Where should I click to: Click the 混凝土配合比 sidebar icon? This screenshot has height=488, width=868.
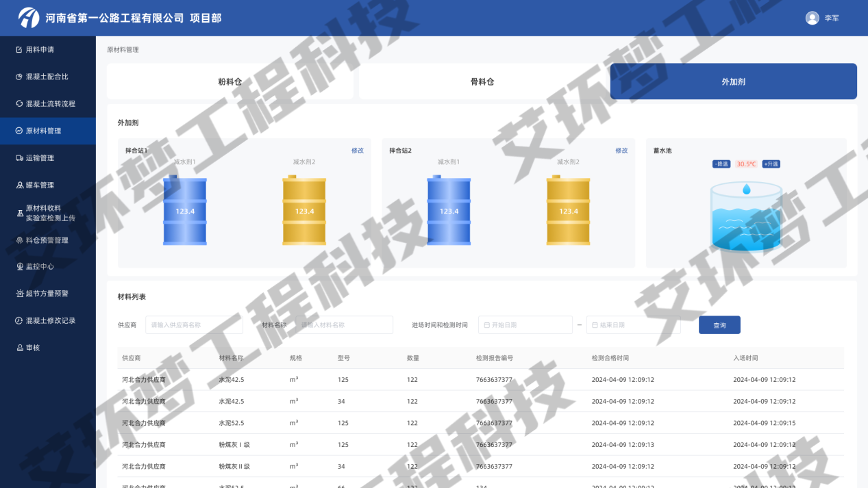point(19,77)
